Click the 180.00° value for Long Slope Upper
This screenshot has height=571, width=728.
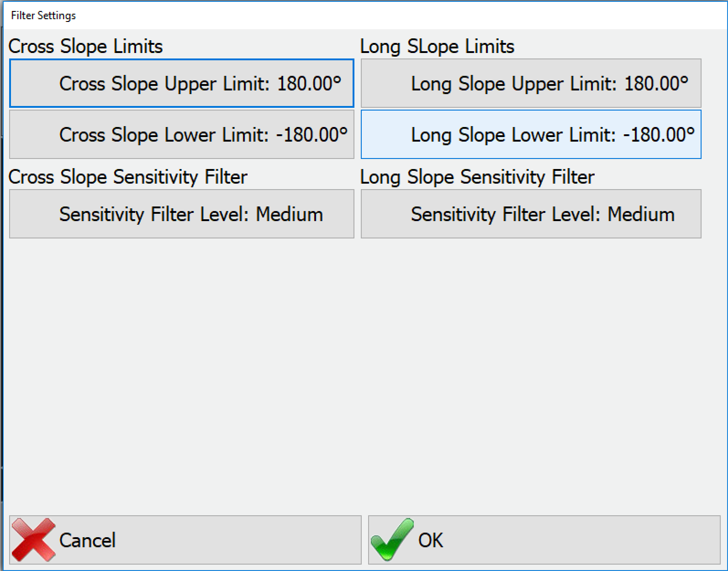pos(656,84)
